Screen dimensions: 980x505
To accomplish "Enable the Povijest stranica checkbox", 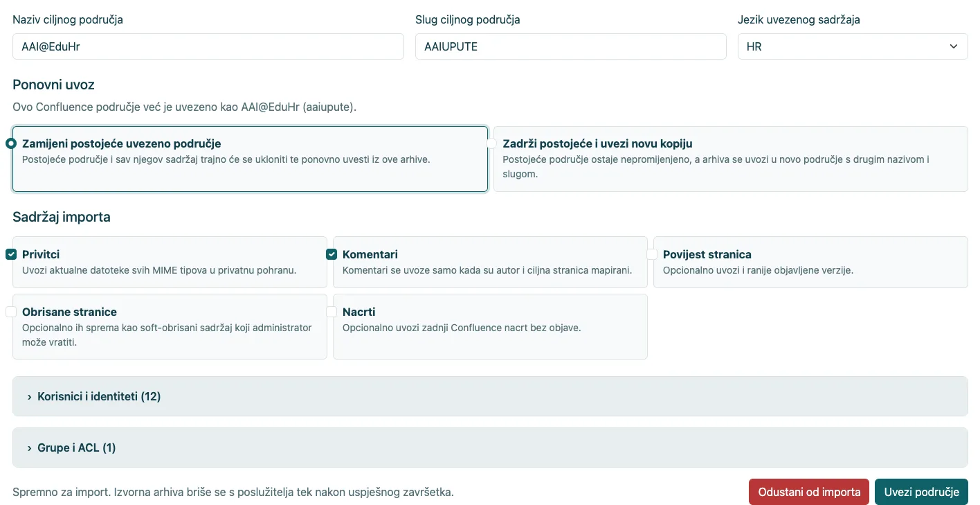I will tap(652, 254).
